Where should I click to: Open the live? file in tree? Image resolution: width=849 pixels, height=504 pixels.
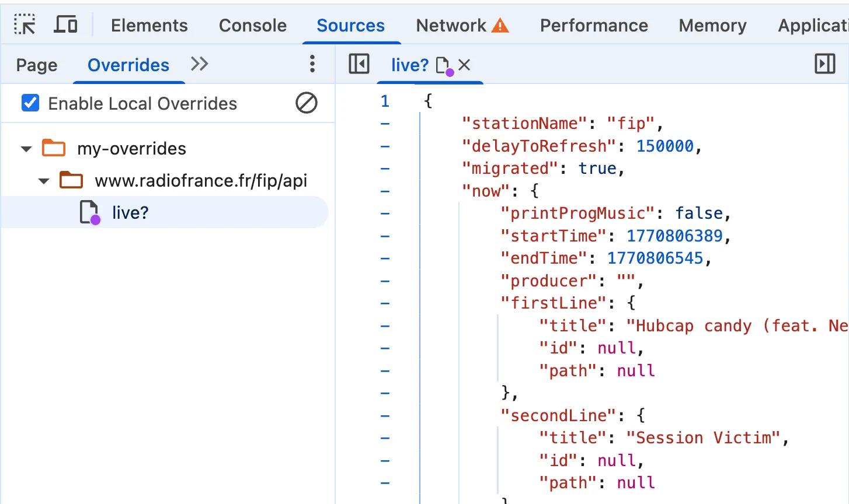point(130,212)
